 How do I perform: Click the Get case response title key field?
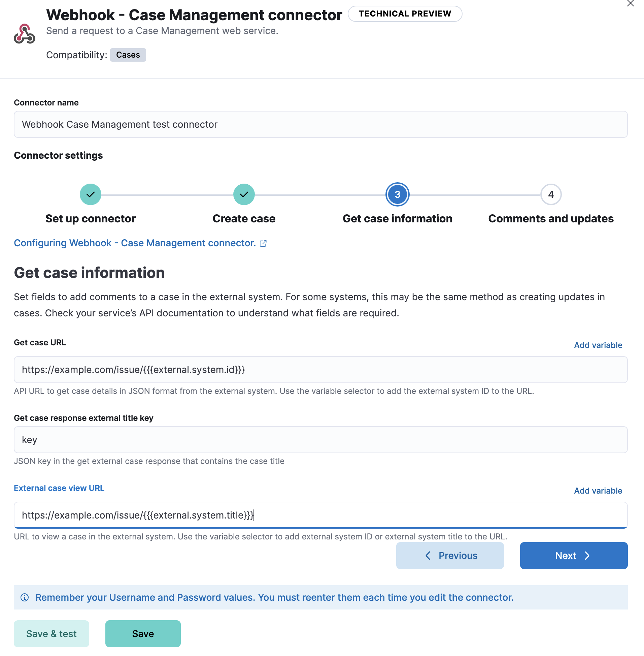(320, 440)
